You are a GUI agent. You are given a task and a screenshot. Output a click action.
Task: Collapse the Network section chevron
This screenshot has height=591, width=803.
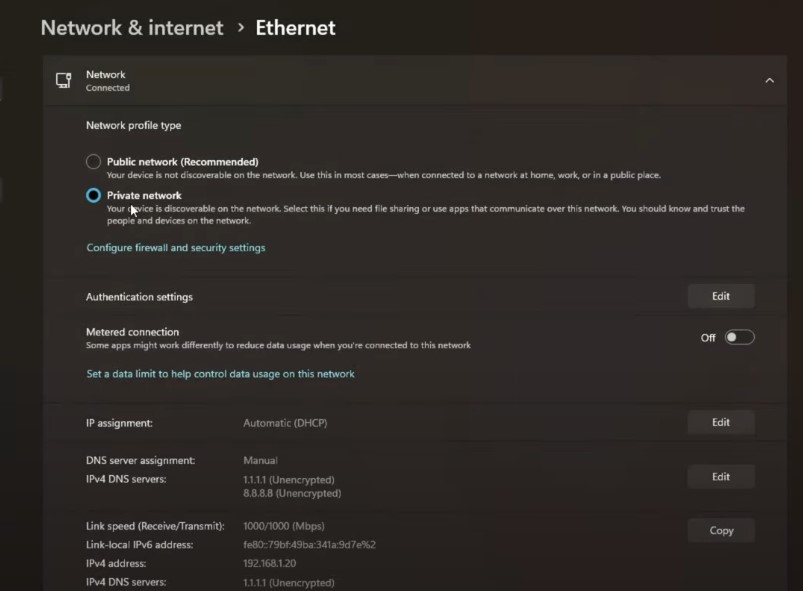769,80
